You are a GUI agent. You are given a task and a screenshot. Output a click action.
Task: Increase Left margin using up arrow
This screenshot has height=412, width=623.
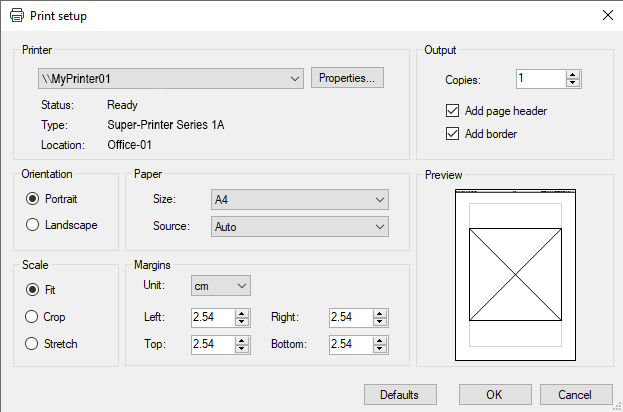(x=242, y=313)
